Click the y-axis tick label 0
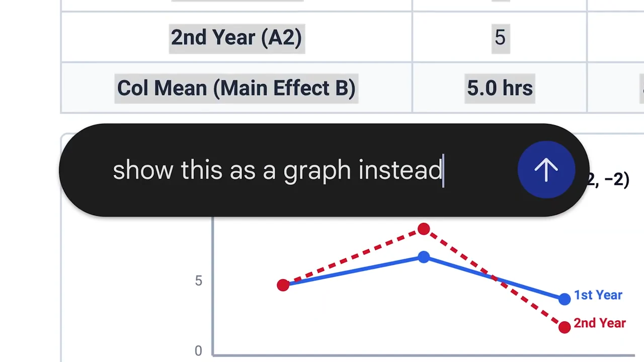The height and width of the screenshot is (362, 644). (198, 351)
